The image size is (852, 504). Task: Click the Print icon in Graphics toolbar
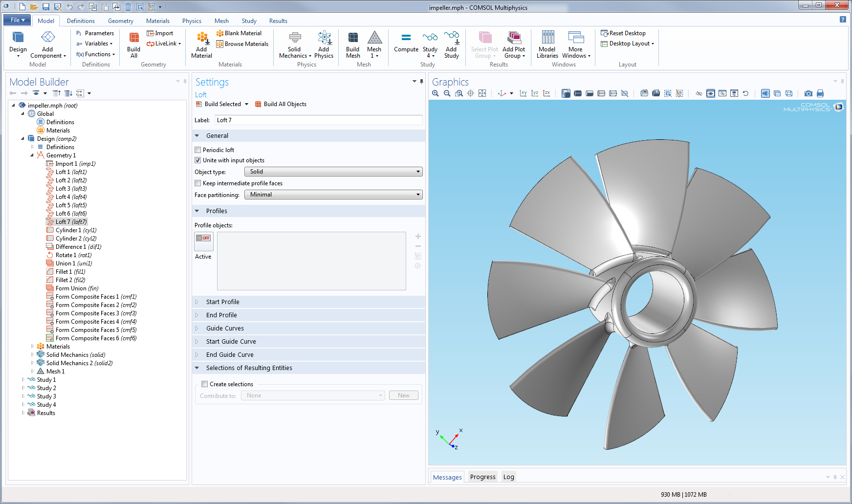[x=820, y=93]
